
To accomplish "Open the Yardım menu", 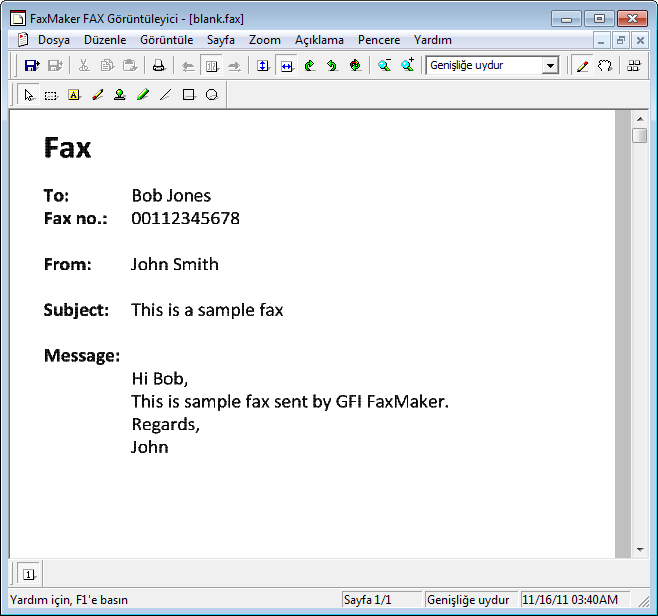I will pyautogui.click(x=433, y=40).
